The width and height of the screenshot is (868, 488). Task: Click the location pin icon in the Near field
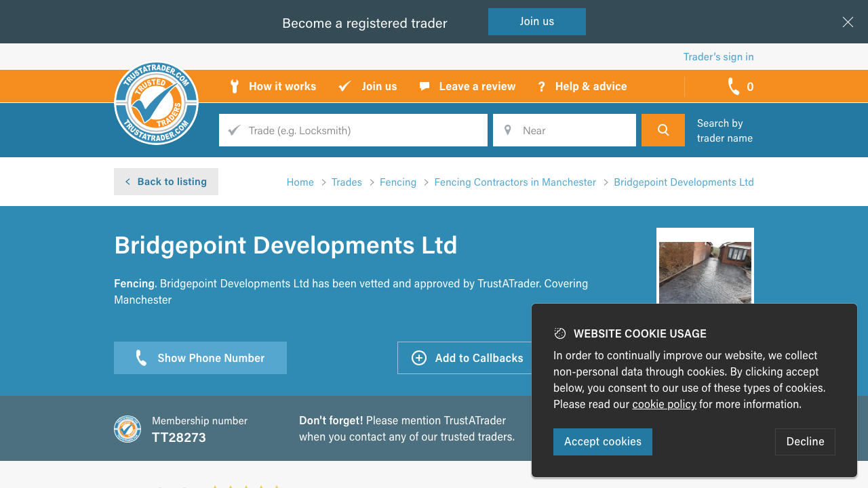tap(508, 129)
